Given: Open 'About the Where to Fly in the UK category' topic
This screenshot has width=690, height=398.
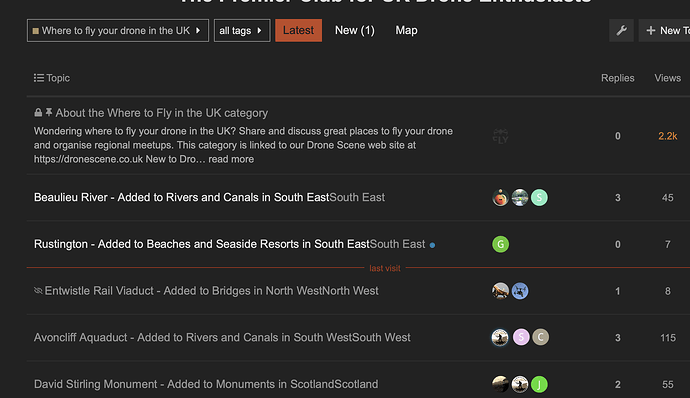Looking at the screenshot, I should (161, 113).
